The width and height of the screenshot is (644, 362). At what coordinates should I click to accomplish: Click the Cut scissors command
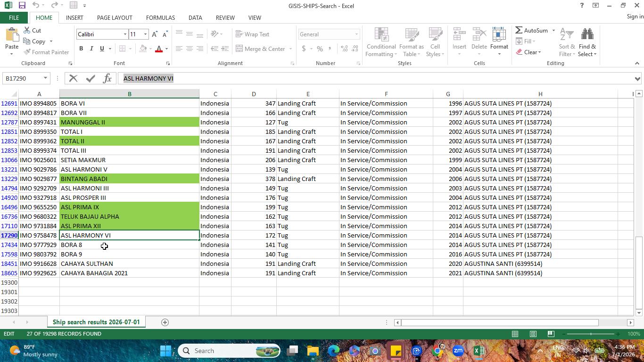point(32,30)
